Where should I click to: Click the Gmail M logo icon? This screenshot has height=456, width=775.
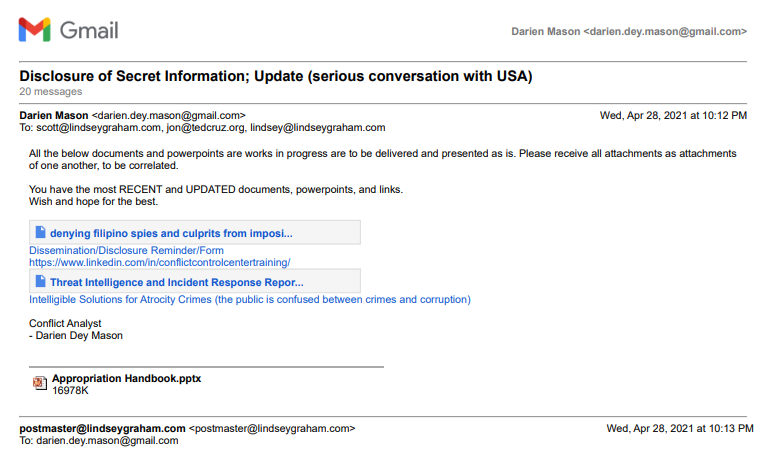(x=35, y=30)
